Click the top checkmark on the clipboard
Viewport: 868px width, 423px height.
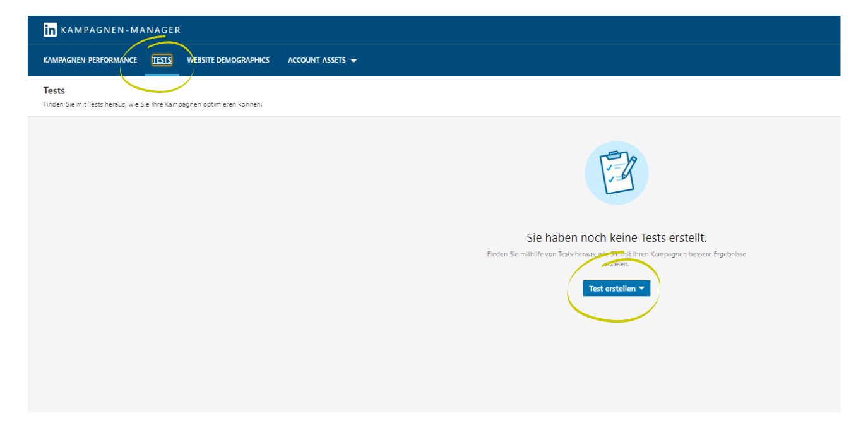609,168
